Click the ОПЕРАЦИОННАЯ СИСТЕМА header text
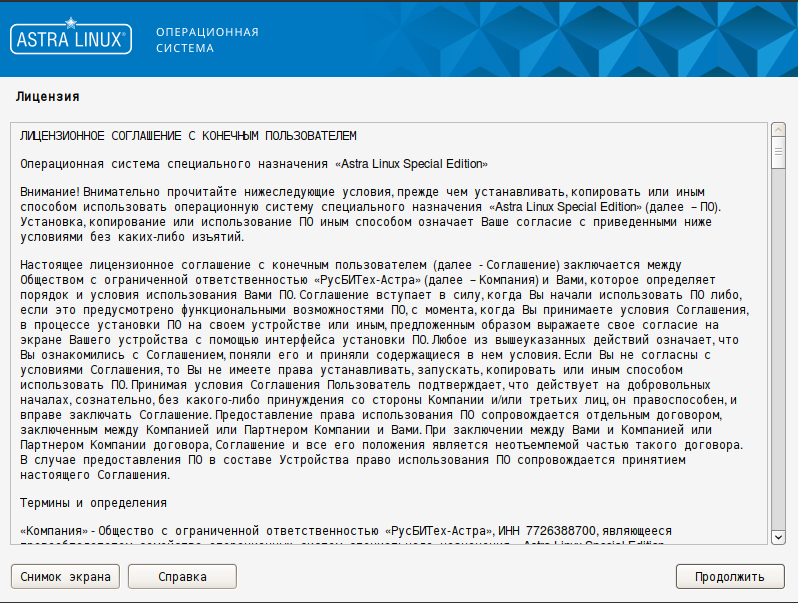The width and height of the screenshot is (798, 603). click(x=207, y=40)
